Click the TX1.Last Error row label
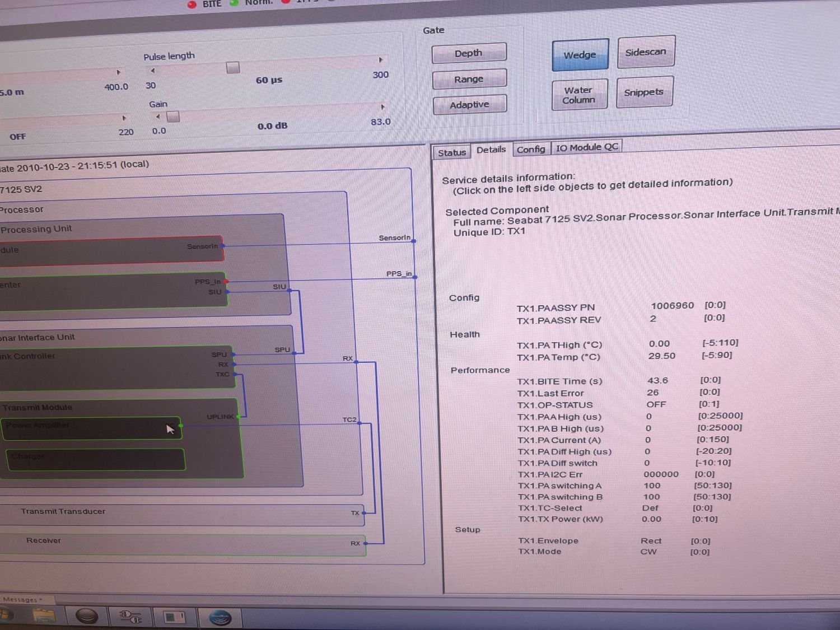 point(550,393)
